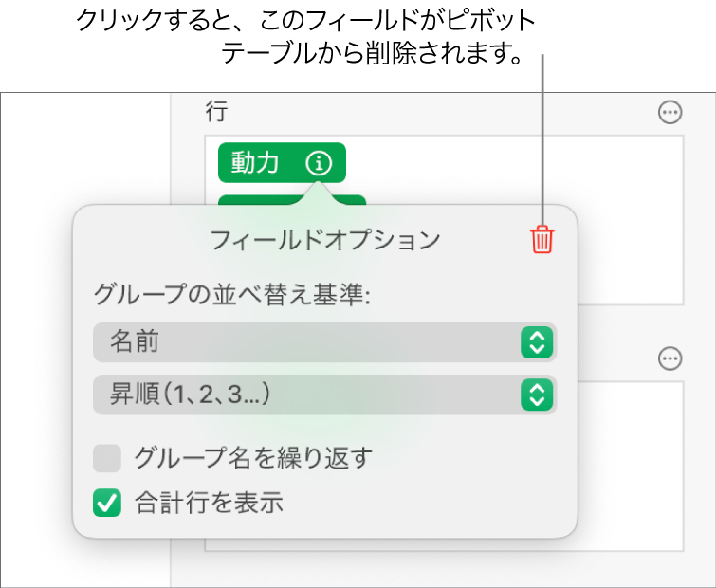716x588 pixels.
Task: Enable the グループ名を繰り返す checkbox
Action: pyautogui.click(x=107, y=460)
